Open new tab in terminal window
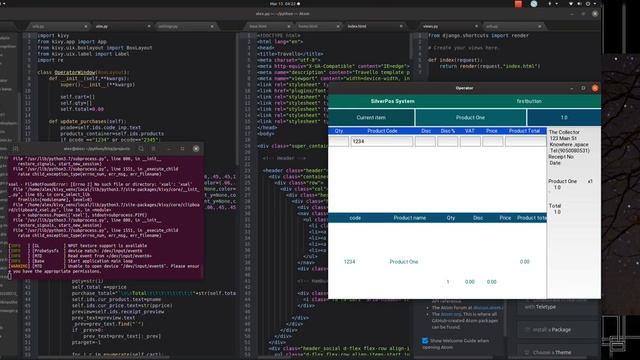The width and height of the screenshot is (640, 360). (15, 149)
